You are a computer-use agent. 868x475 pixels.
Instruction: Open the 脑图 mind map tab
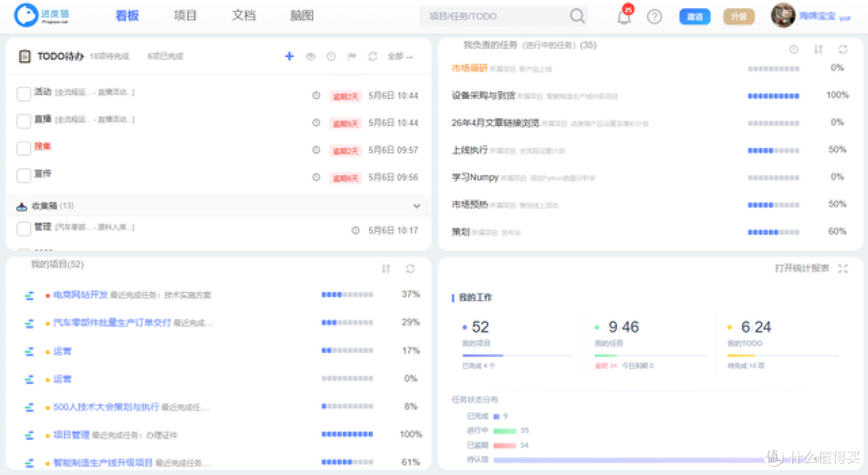coord(301,15)
